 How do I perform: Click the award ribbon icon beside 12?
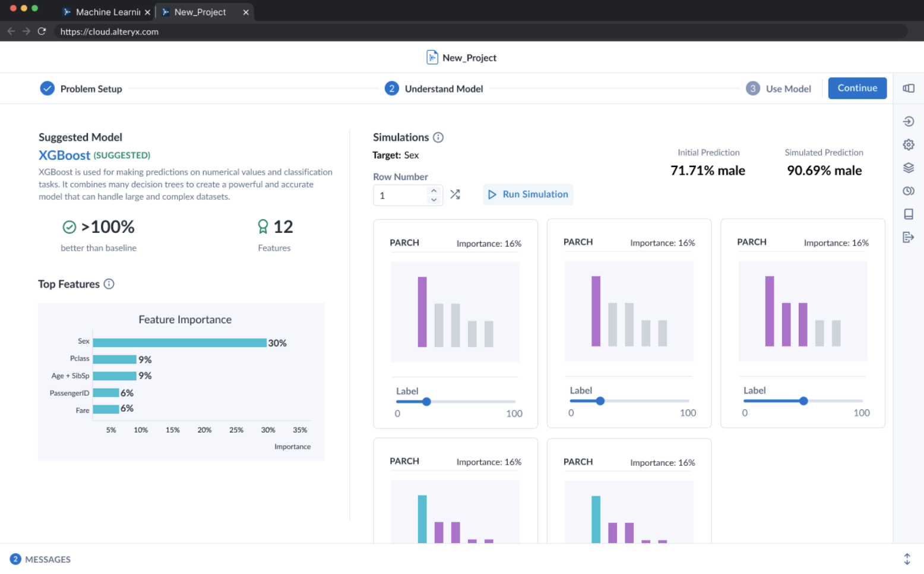[263, 226]
